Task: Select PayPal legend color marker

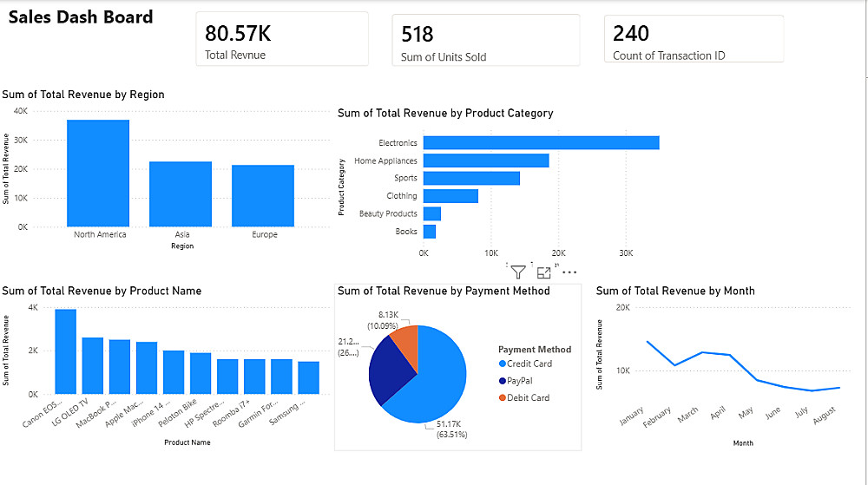Action: pyautogui.click(x=502, y=381)
